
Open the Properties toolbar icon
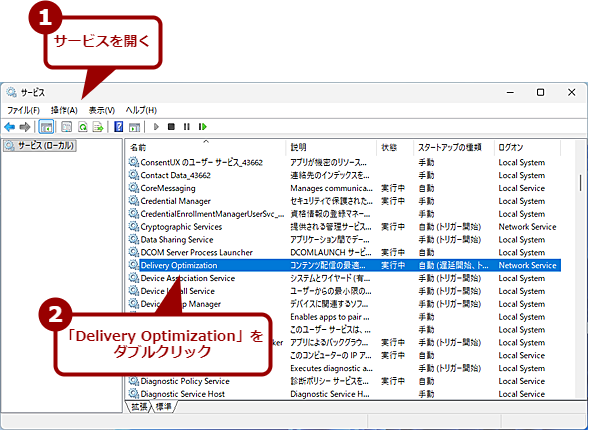66,127
